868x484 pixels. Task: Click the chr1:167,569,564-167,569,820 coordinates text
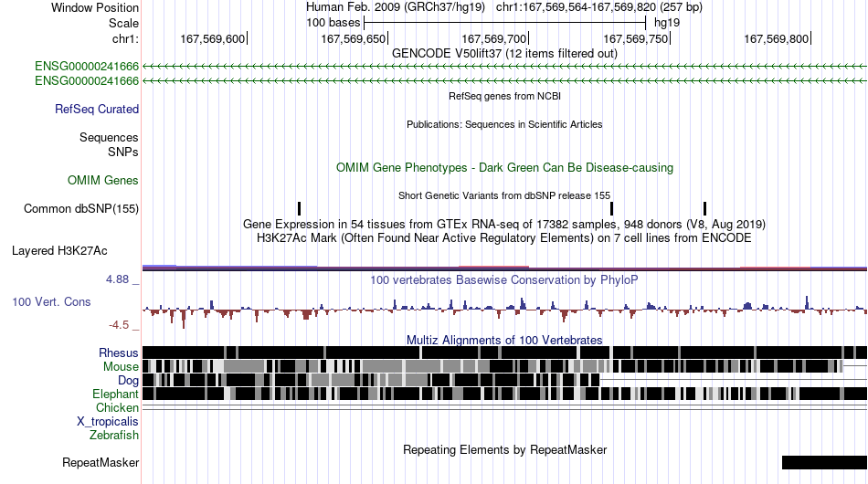pos(599,7)
